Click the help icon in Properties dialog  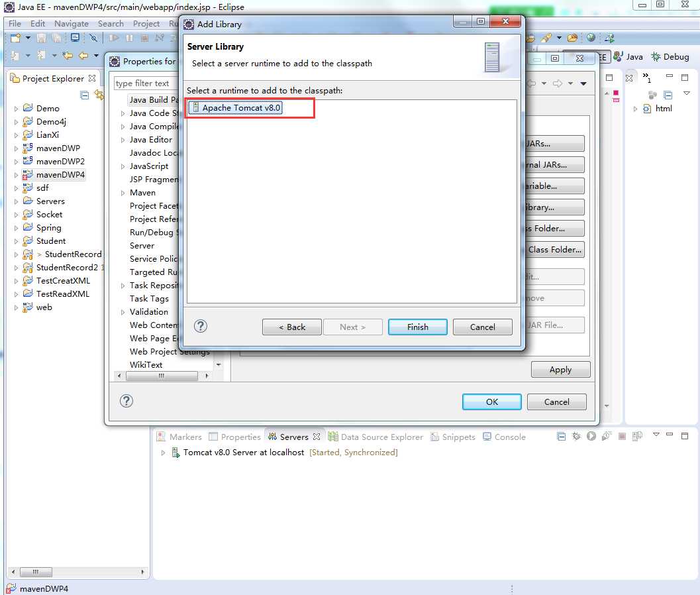(126, 401)
